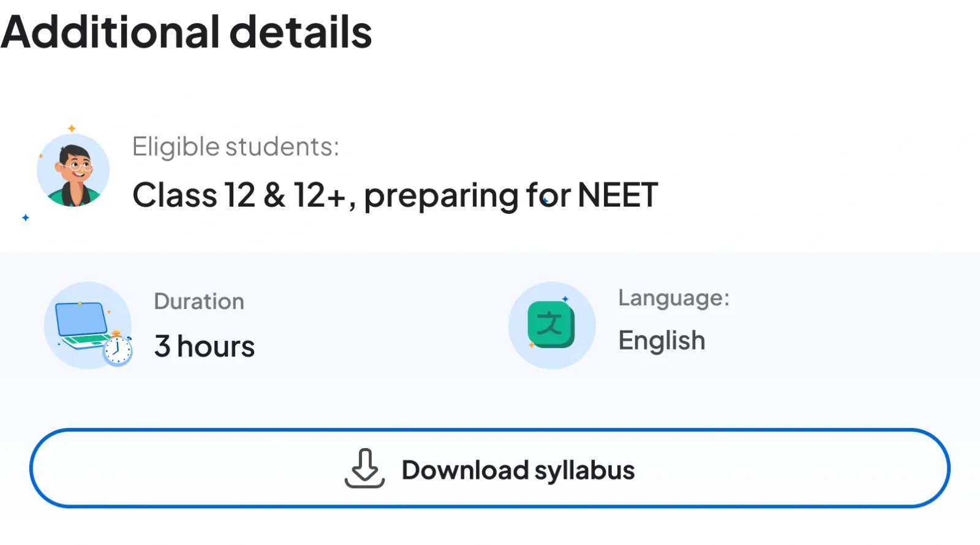Click the "3 hours" duration value

205,346
